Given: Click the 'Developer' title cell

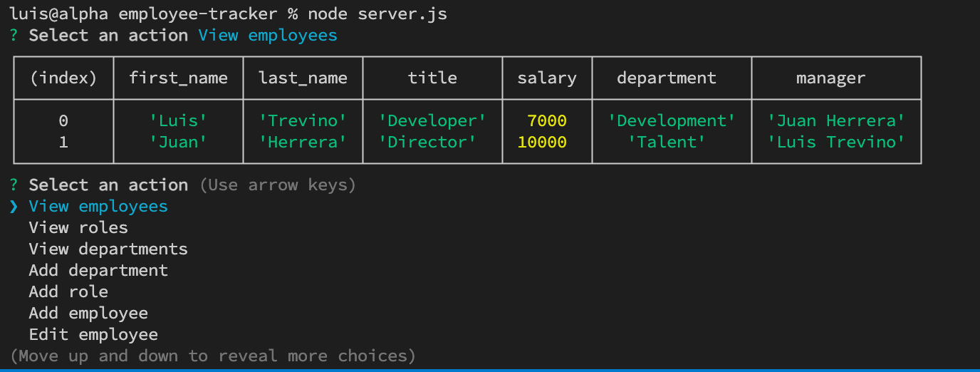Looking at the screenshot, I should (432, 121).
